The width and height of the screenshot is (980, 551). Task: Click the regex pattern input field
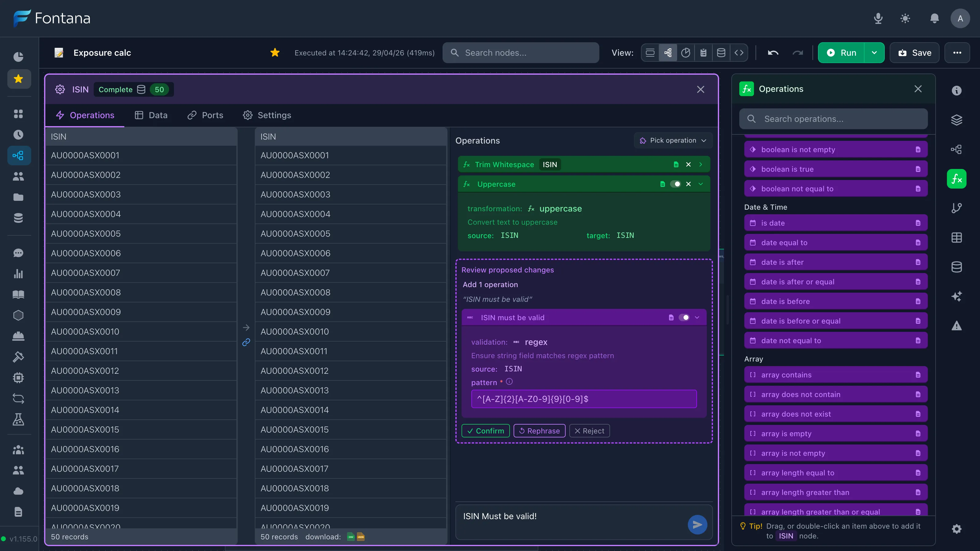click(584, 399)
